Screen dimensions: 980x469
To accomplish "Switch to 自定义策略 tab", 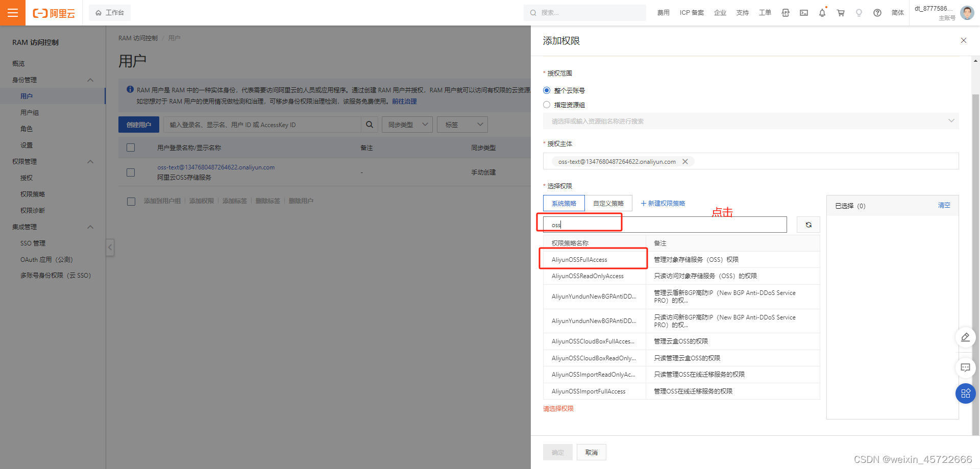I will (608, 203).
